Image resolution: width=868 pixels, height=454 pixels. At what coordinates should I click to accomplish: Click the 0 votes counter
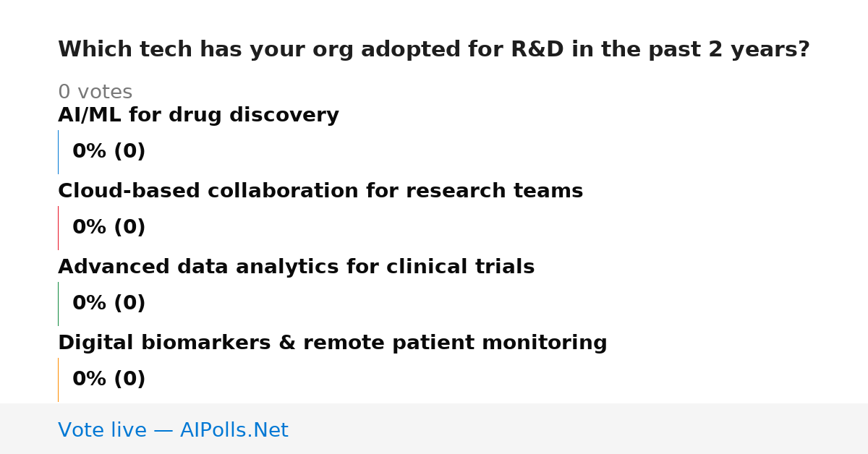pos(95,93)
